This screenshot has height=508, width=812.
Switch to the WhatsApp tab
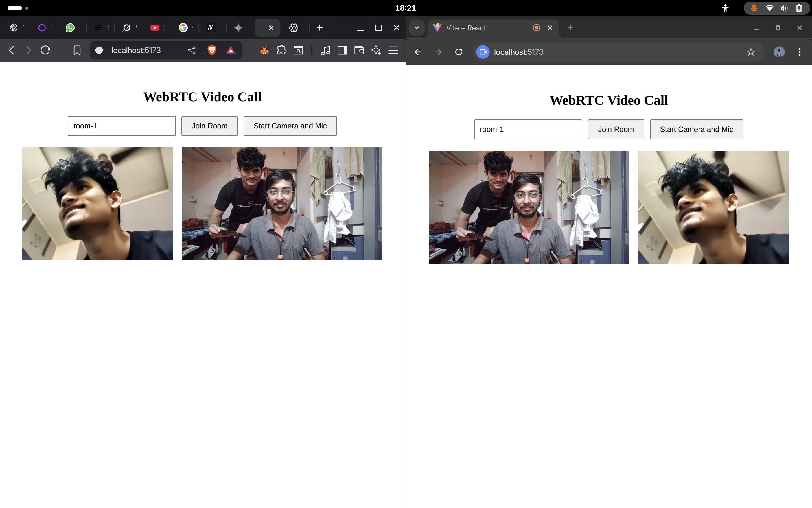pyautogui.click(x=70, y=28)
